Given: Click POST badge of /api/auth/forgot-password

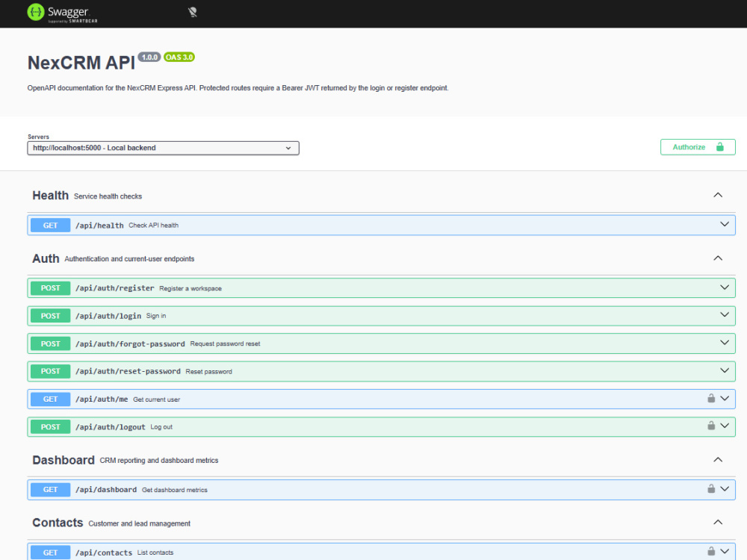Looking at the screenshot, I should coord(51,343).
